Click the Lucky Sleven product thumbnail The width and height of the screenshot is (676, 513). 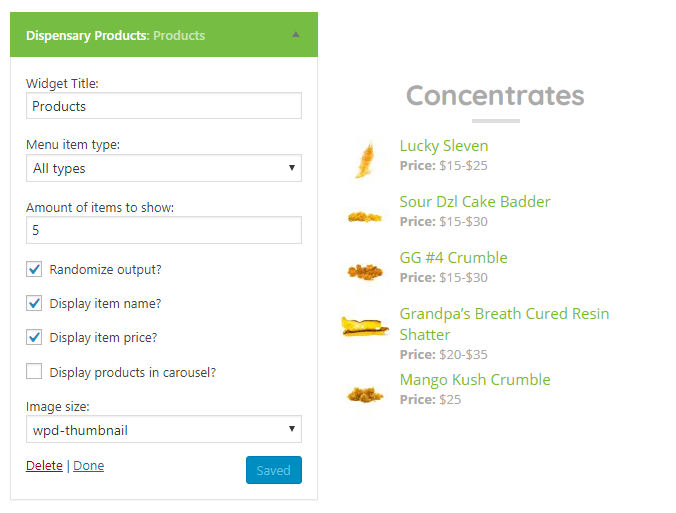point(365,159)
